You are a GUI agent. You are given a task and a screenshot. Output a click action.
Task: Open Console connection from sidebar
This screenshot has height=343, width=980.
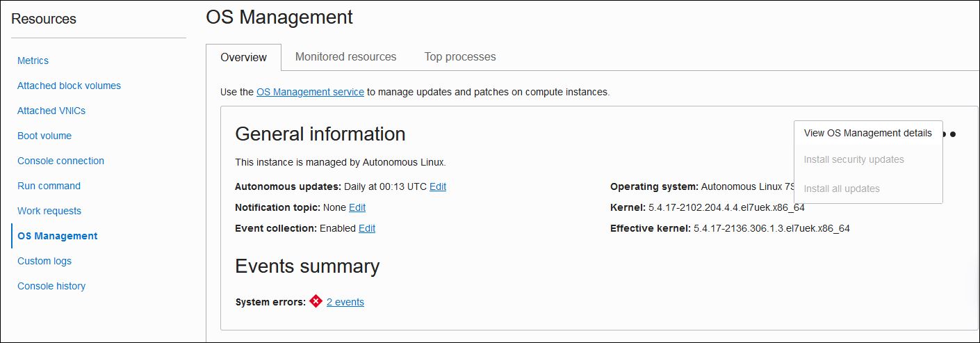point(60,161)
